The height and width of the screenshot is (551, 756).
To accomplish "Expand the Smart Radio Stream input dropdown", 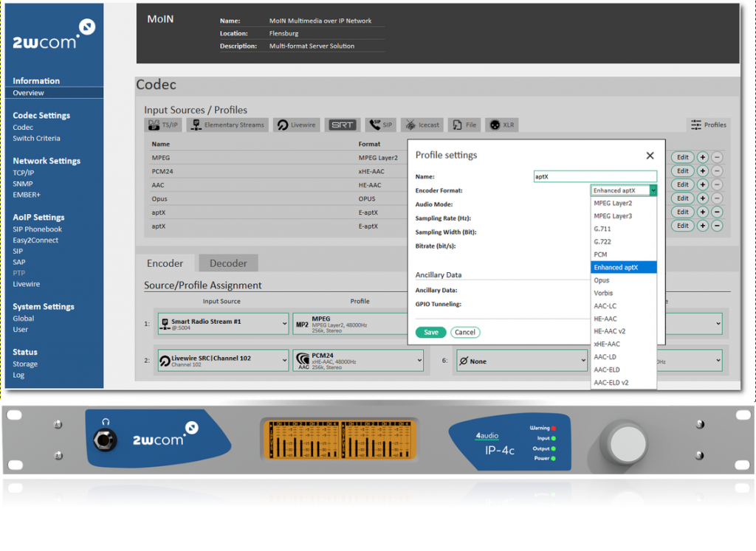I will tap(284, 323).
